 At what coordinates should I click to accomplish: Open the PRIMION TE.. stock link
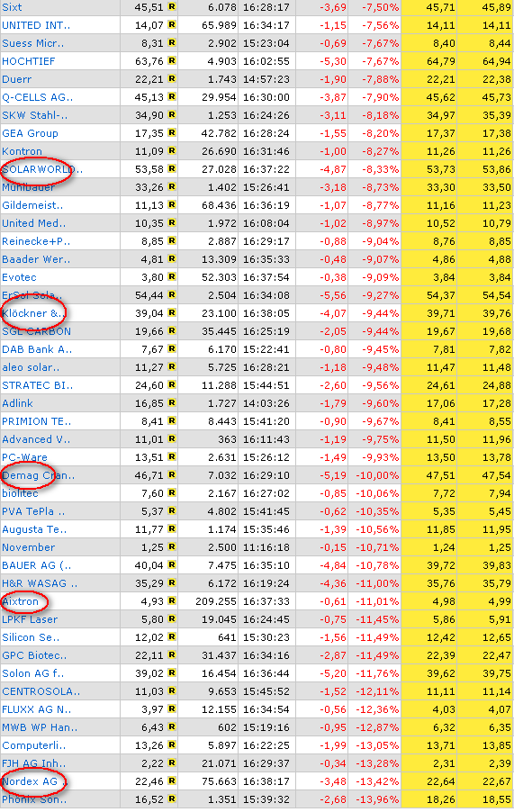point(37,421)
